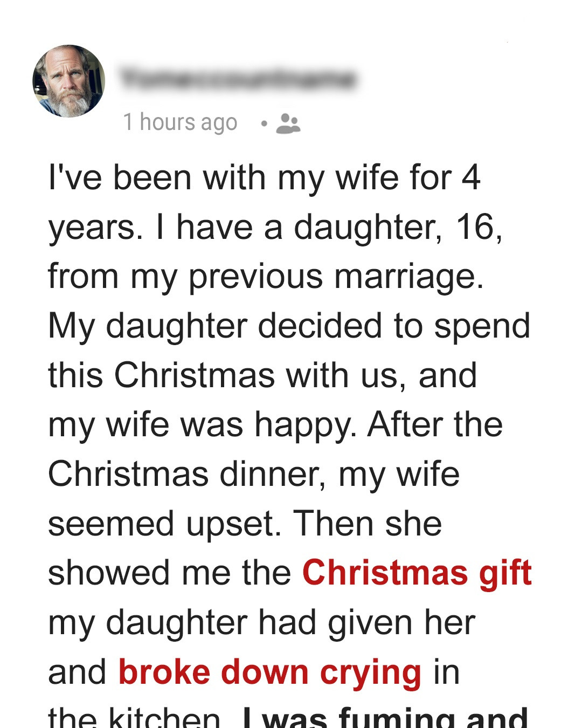Image resolution: width=582 pixels, height=728 pixels.
Task: Click the red phrase broke down crying
Action: pyautogui.click(x=270, y=671)
